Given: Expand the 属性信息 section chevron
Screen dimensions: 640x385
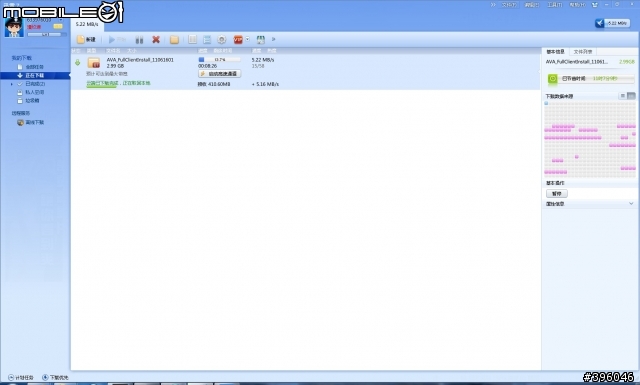Looking at the screenshot, I should click(x=631, y=203).
